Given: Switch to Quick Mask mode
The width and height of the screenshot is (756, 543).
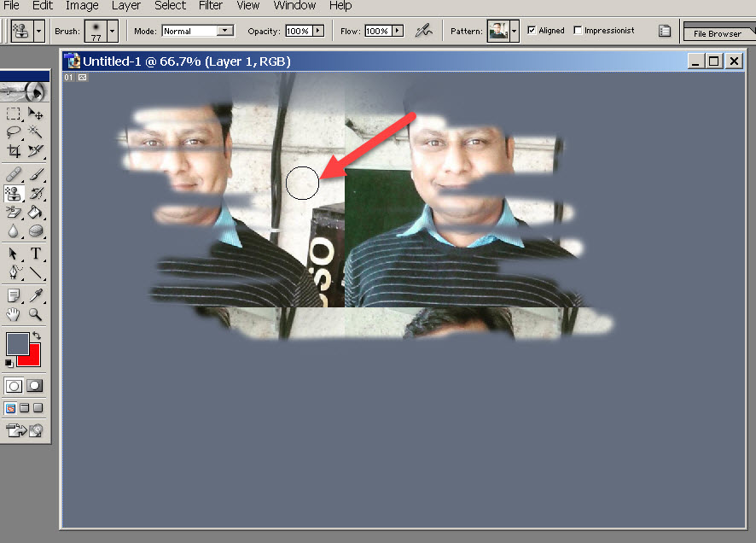Looking at the screenshot, I should (35, 386).
